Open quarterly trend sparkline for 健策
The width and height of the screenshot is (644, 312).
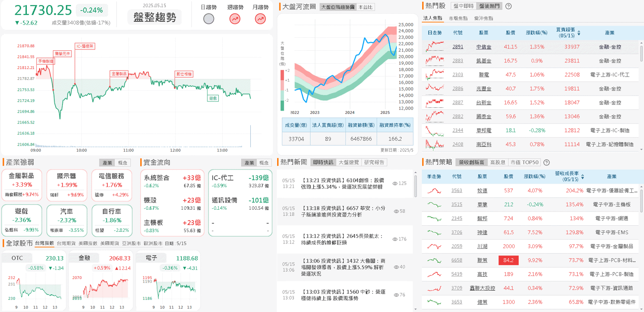434,302
